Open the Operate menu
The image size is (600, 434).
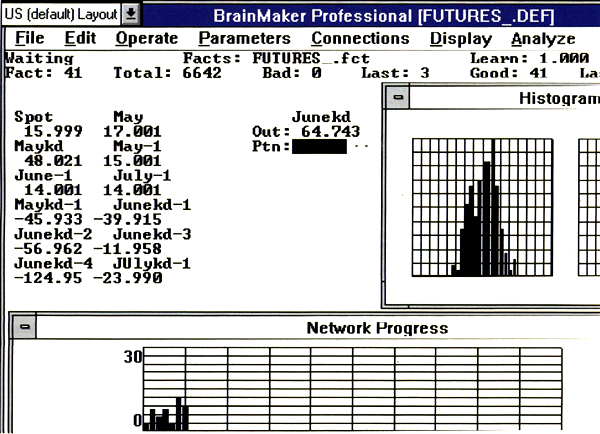tap(147, 39)
